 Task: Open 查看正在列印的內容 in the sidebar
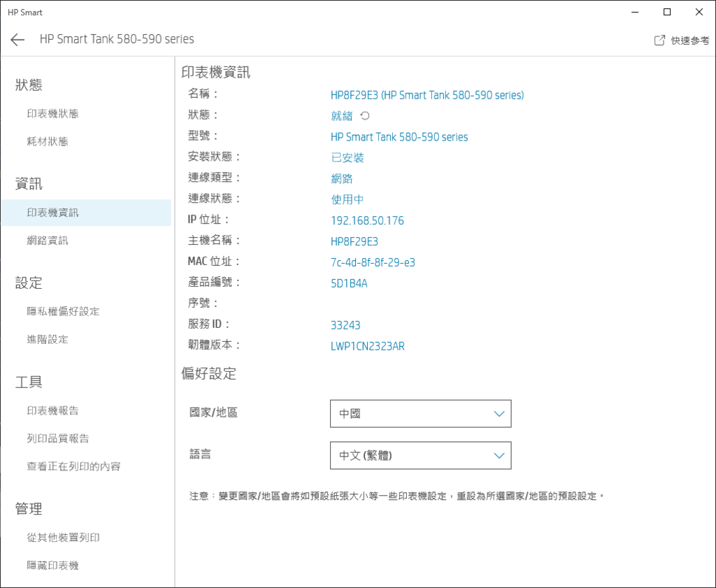(x=73, y=466)
